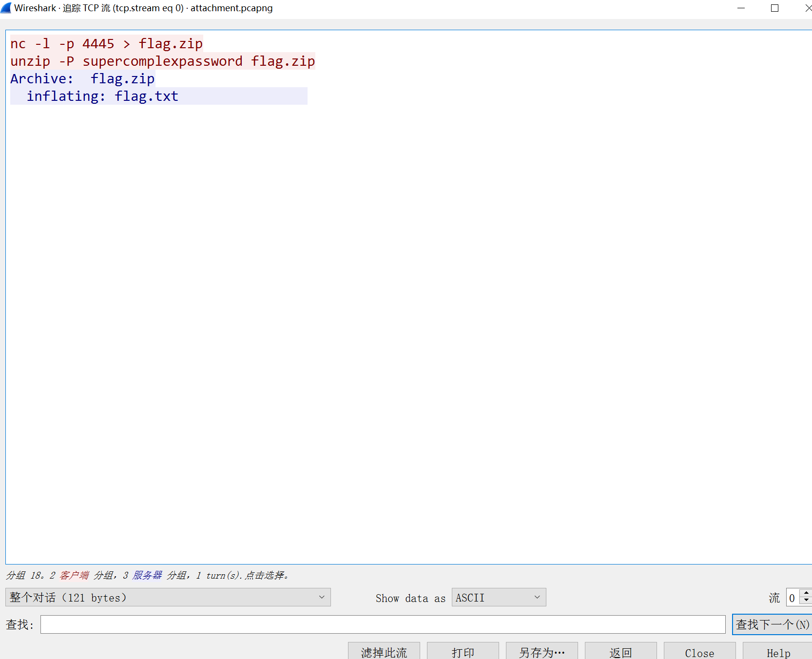This screenshot has width=812, height=659.
Task: Click the 流 stream label
Action: pyautogui.click(x=774, y=598)
